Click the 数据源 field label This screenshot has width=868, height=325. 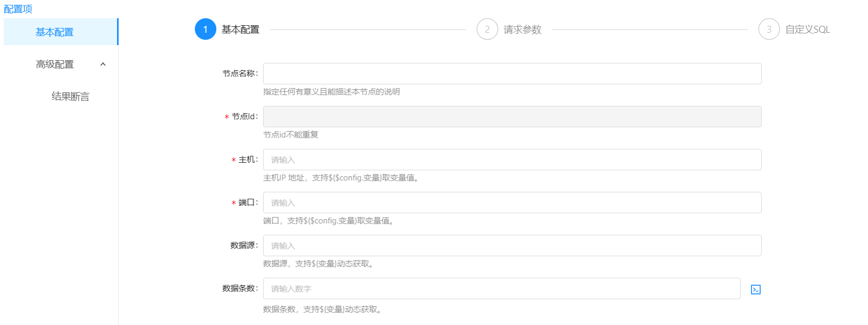[x=244, y=245]
